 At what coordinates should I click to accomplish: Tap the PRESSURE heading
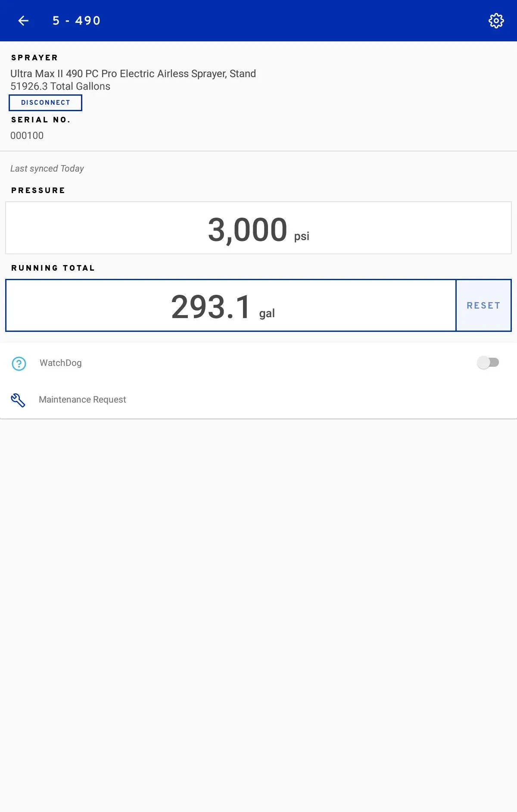coord(38,191)
